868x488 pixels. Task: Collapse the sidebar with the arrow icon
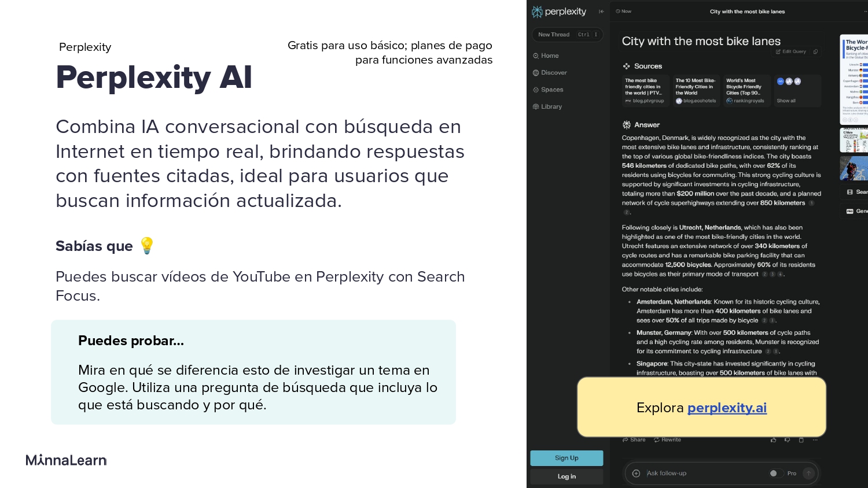tap(601, 12)
